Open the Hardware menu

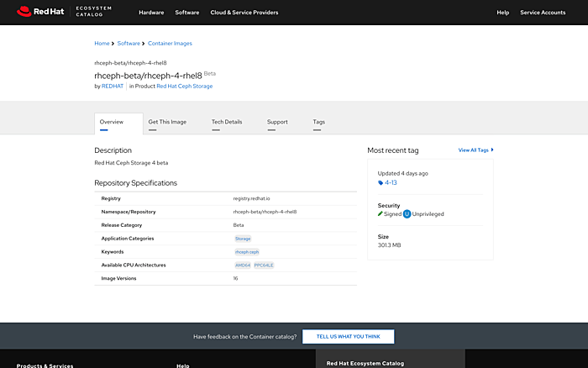point(151,13)
